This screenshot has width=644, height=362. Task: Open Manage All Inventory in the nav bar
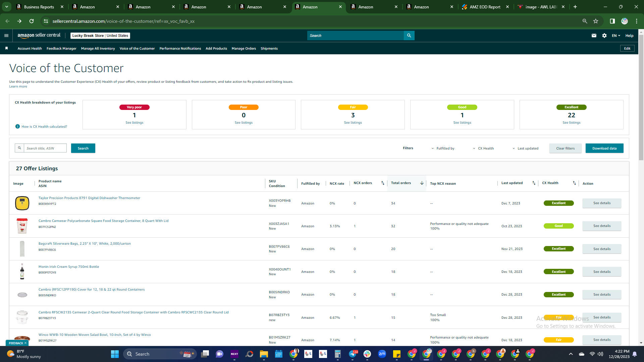[x=98, y=49]
